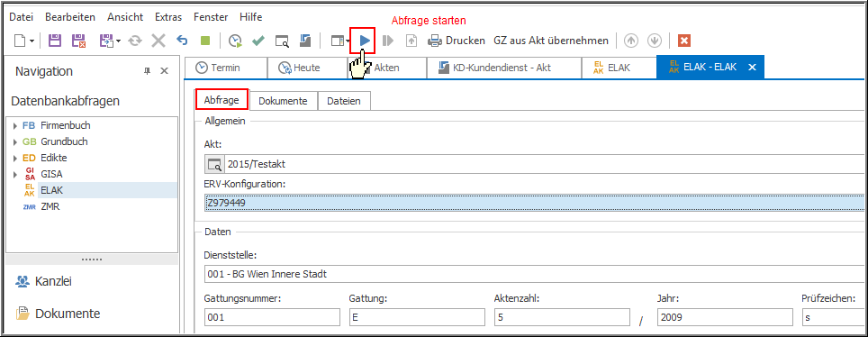
Task: Open the new document dropdown arrow
Action: [32, 41]
